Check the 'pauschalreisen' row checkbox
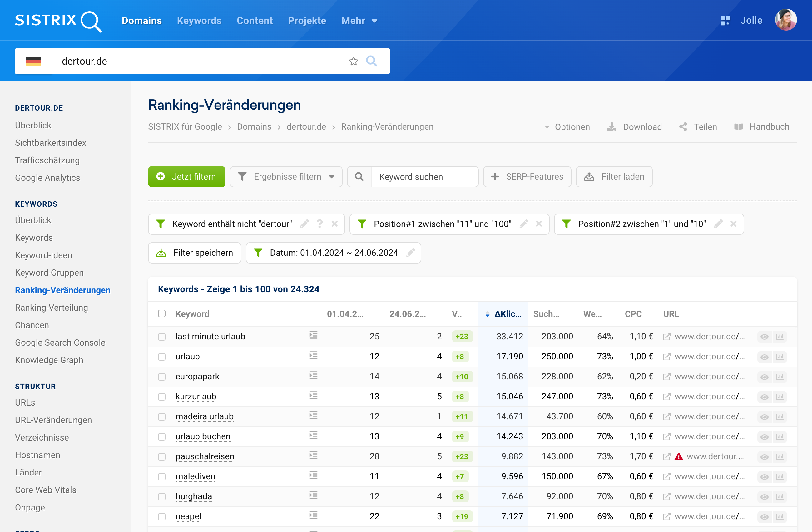This screenshot has width=812, height=532. [162, 457]
